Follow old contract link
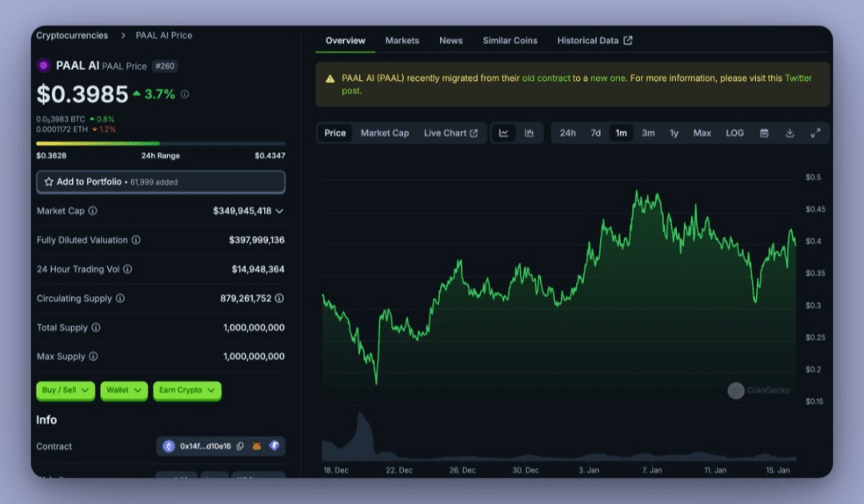 point(546,78)
